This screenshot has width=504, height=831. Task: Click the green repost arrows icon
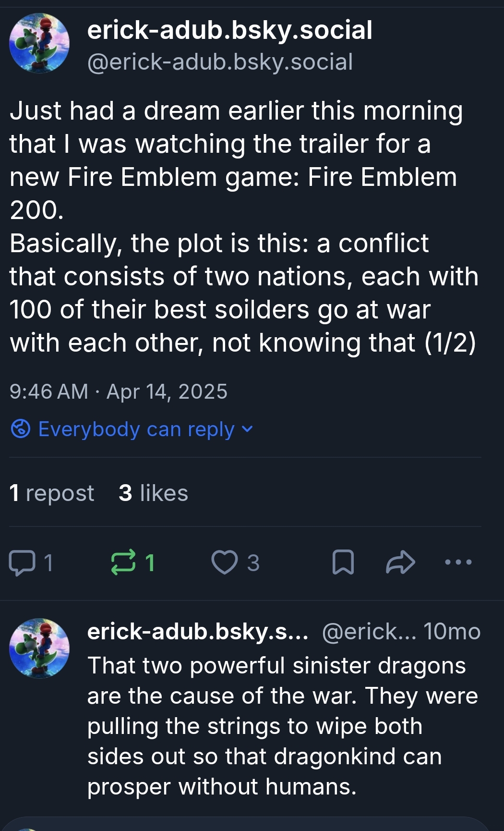pos(123,562)
